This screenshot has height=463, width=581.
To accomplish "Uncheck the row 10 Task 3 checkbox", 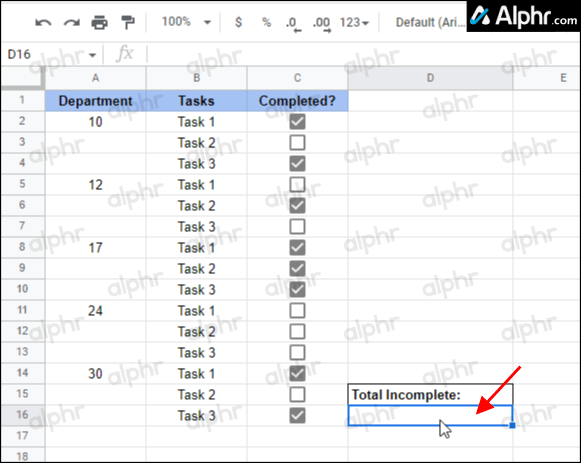I will [298, 290].
